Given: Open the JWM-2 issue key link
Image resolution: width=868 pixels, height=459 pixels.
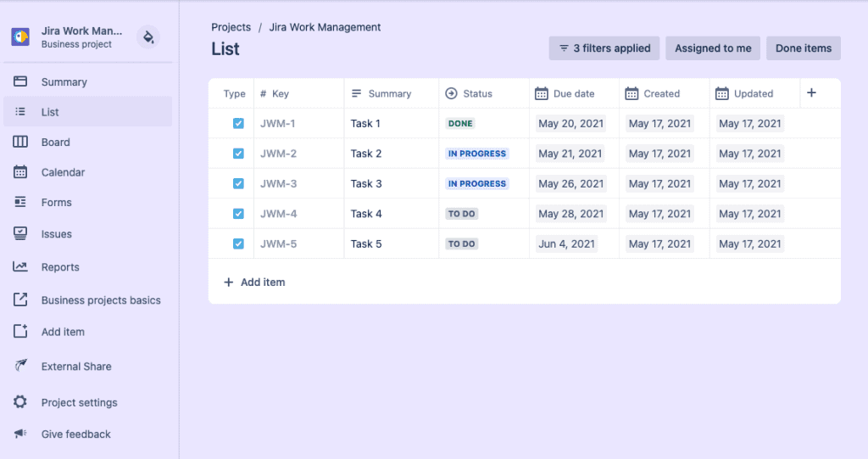Looking at the screenshot, I should pos(278,154).
